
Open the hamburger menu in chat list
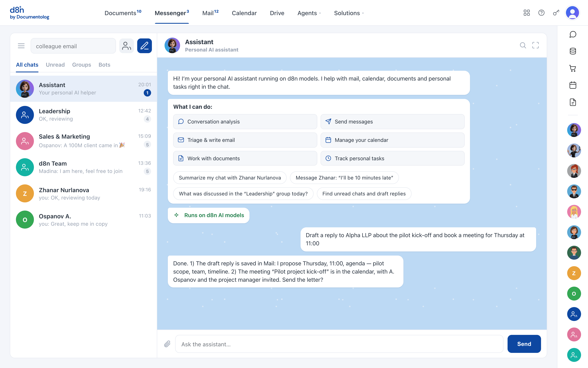click(x=21, y=46)
